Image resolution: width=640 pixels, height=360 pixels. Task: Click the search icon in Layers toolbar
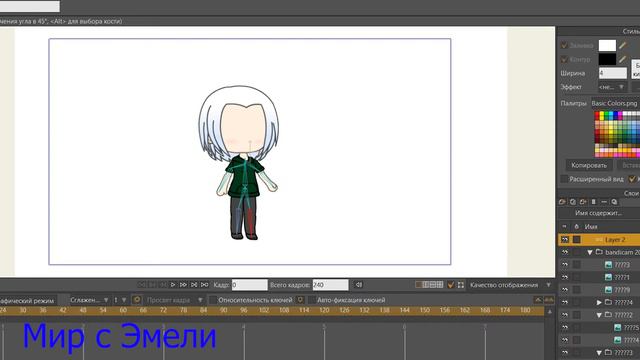tap(614, 202)
